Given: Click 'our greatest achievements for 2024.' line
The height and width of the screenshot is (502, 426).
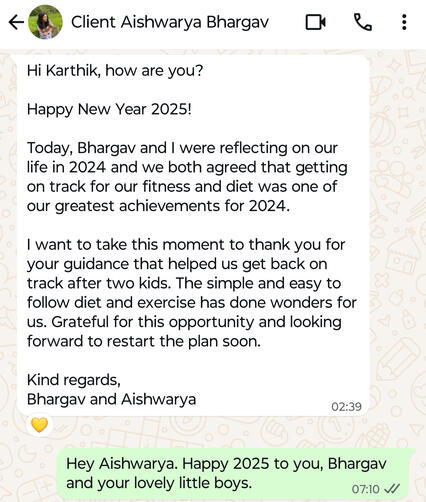Looking at the screenshot, I should tap(158, 206).
